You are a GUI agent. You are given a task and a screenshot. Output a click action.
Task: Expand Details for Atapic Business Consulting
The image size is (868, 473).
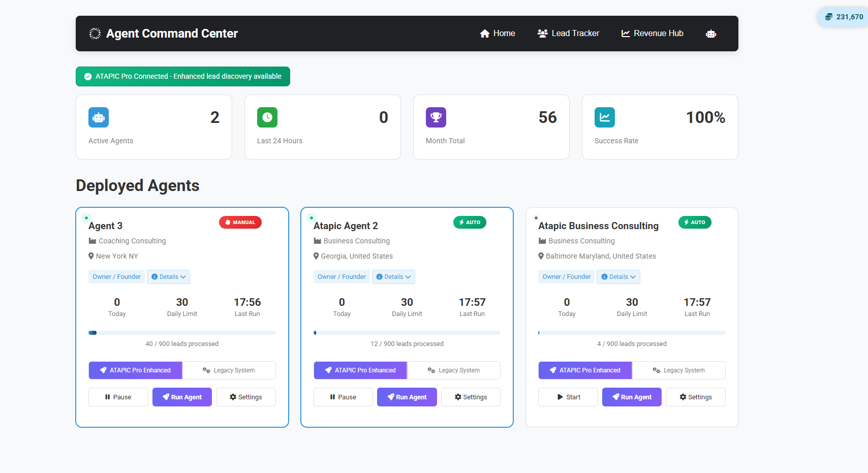pyautogui.click(x=618, y=277)
